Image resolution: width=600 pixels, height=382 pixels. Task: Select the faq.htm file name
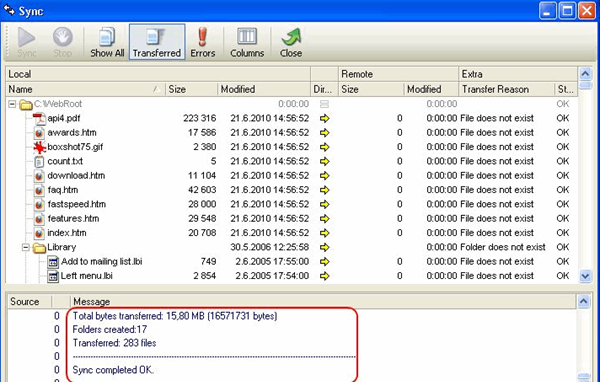click(x=63, y=190)
